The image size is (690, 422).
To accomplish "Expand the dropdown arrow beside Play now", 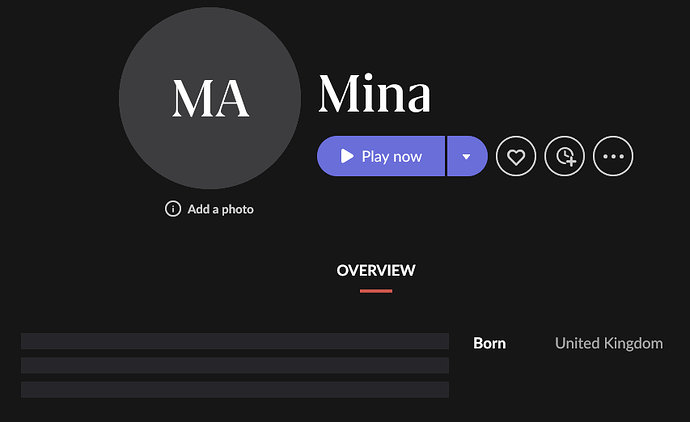I will [467, 156].
